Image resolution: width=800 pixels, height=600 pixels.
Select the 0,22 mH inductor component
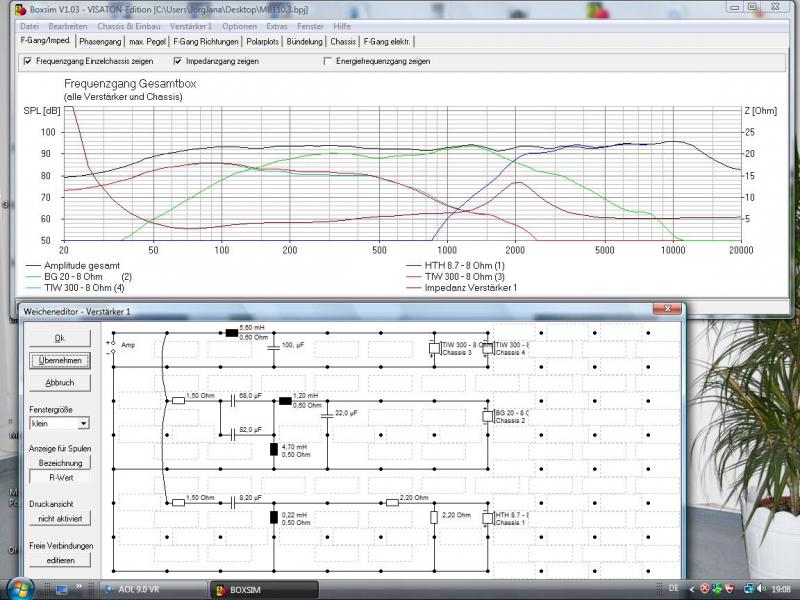[x=273, y=517]
